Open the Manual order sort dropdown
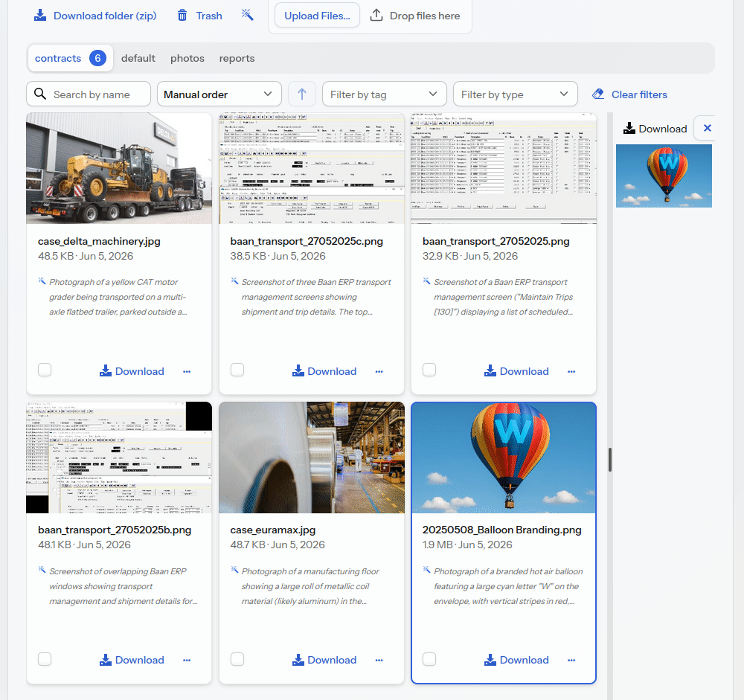Viewport: 744px width, 700px height. pyautogui.click(x=219, y=94)
